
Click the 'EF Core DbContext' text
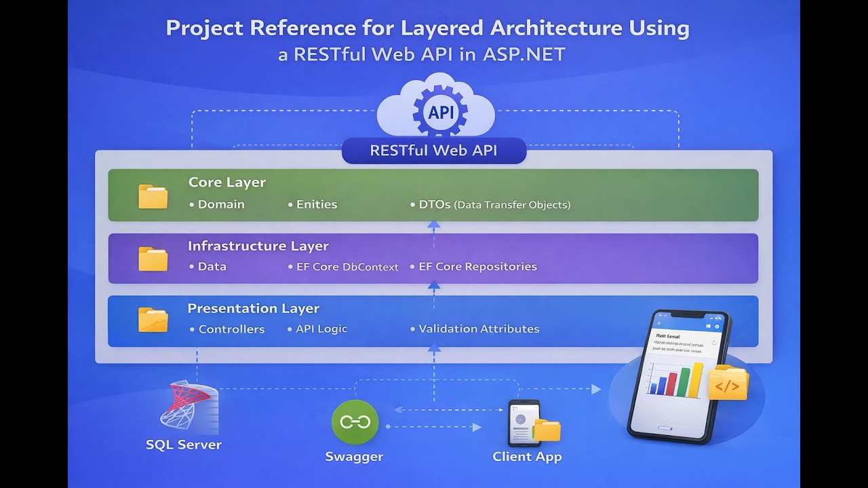pos(347,267)
